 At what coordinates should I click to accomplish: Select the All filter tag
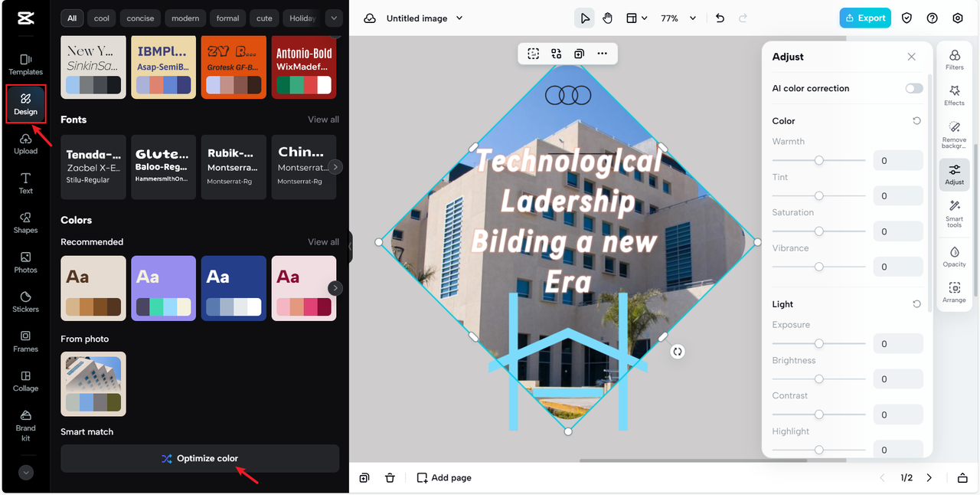71,18
